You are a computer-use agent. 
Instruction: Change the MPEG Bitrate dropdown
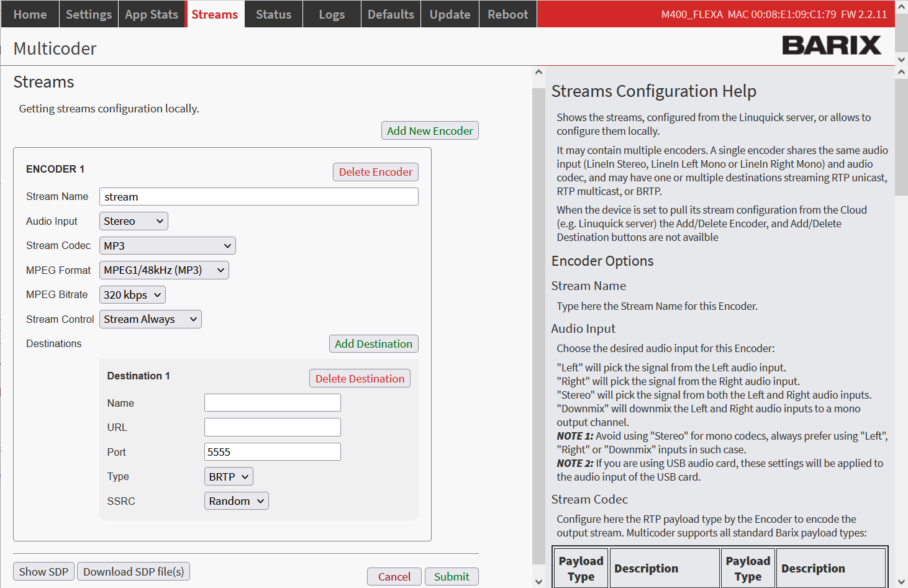pyautogui.click(x=132, y=295)
